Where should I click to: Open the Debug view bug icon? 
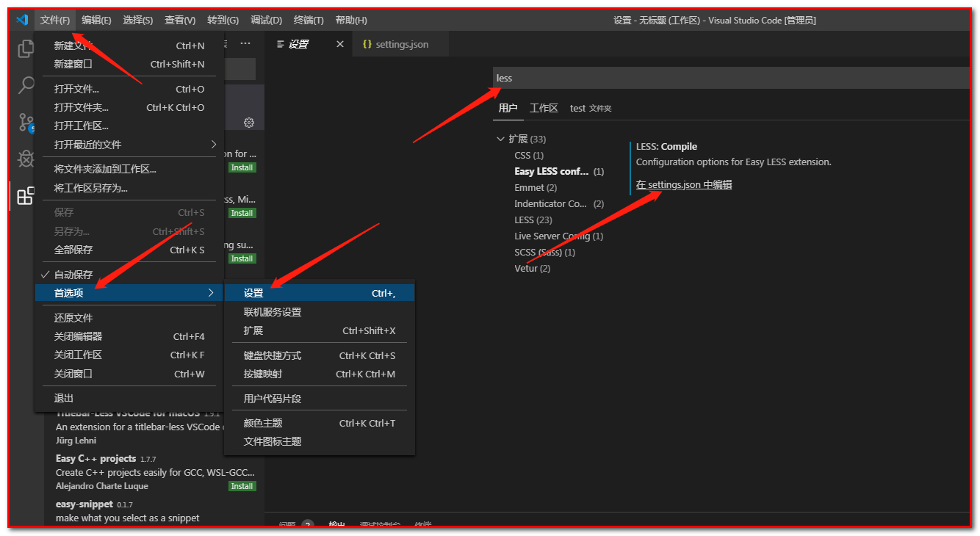(x=26, y=159)
